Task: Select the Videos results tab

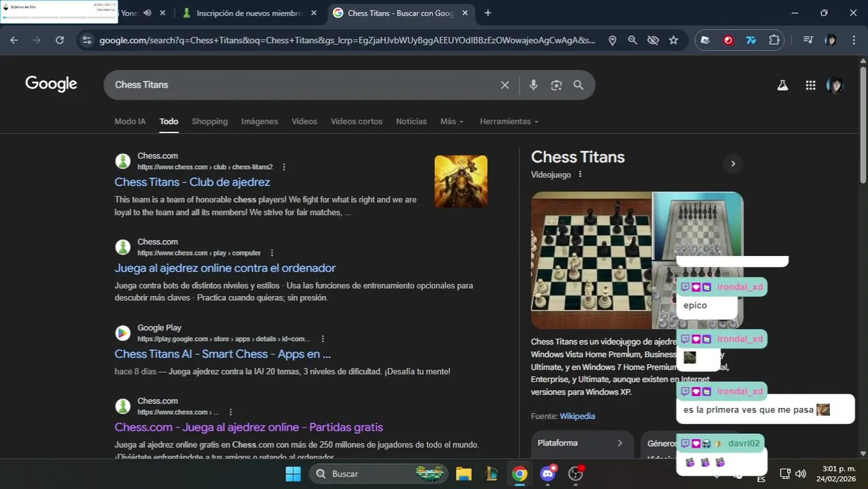Action: pos(304,122)
